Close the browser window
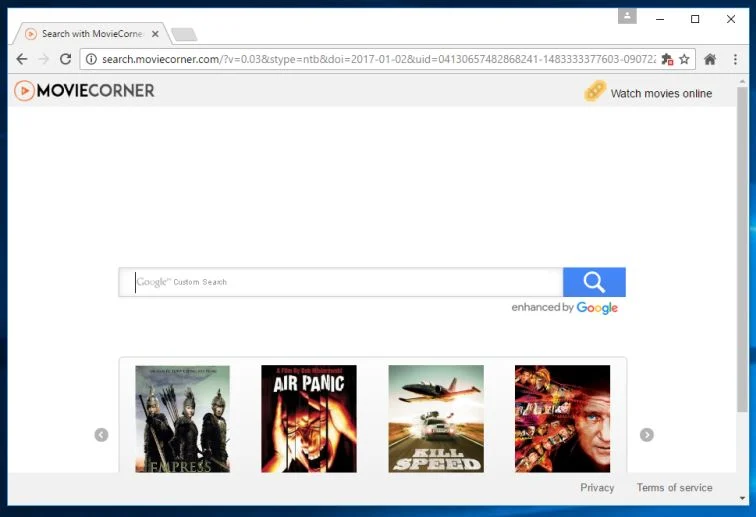 pyautogui.click(x=731, y=19)
